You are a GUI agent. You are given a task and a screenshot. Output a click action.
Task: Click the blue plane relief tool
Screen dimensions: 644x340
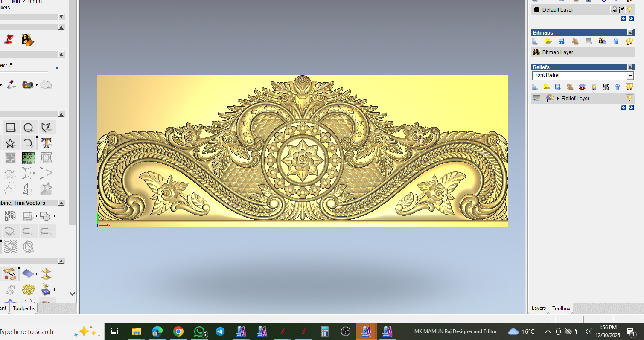(28, 273)
